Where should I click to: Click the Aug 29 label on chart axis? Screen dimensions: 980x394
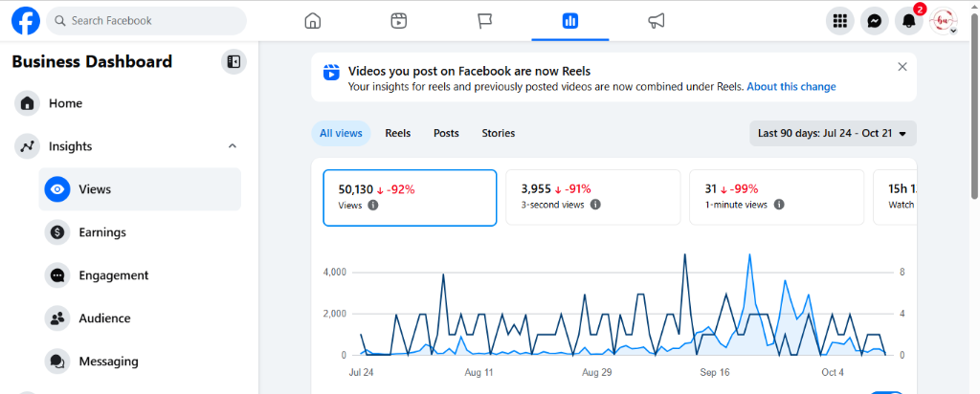[597, 373]
